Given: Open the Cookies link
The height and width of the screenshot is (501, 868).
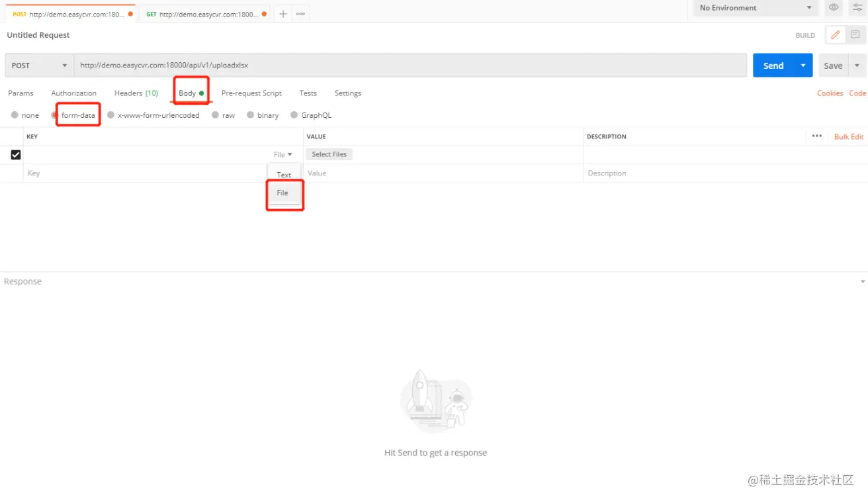Looking at the screenshot, I should point(830,93).
